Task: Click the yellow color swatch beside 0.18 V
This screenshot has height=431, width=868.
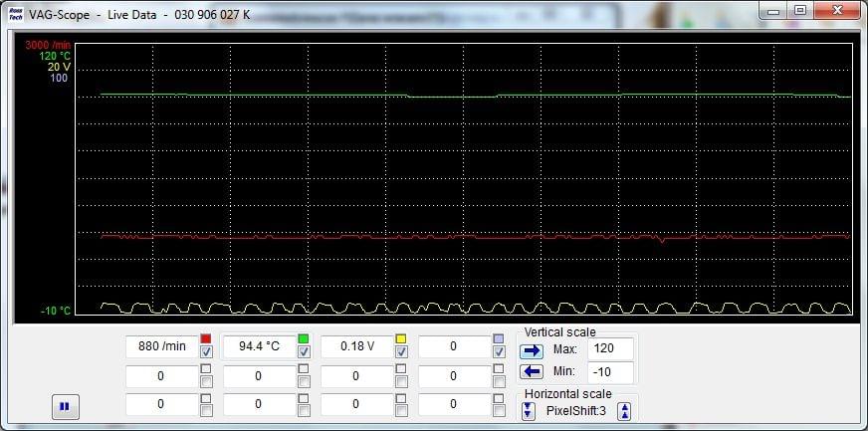Action: click(x=401, y=338)
